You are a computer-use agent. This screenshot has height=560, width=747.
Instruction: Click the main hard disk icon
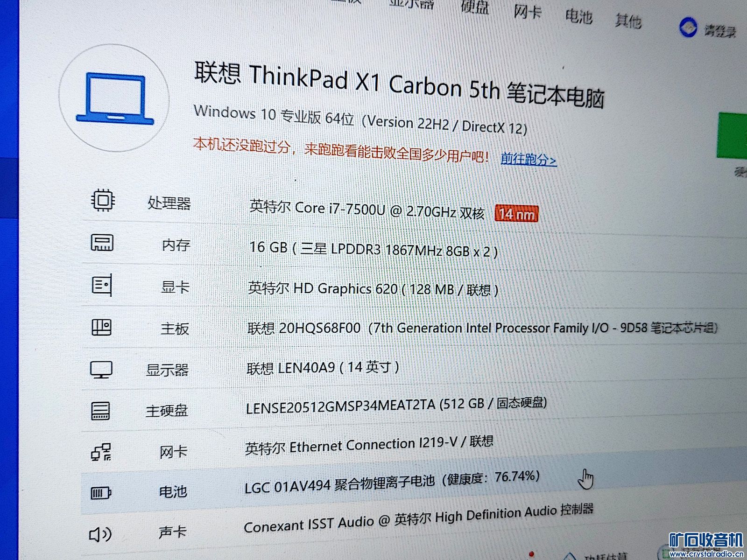coord(100,411)
